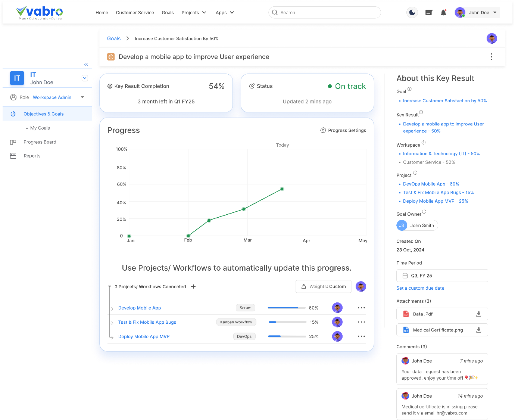Open the Time Period Q3, FY 25 selector

pyautogui.click(x=442, y=276)
